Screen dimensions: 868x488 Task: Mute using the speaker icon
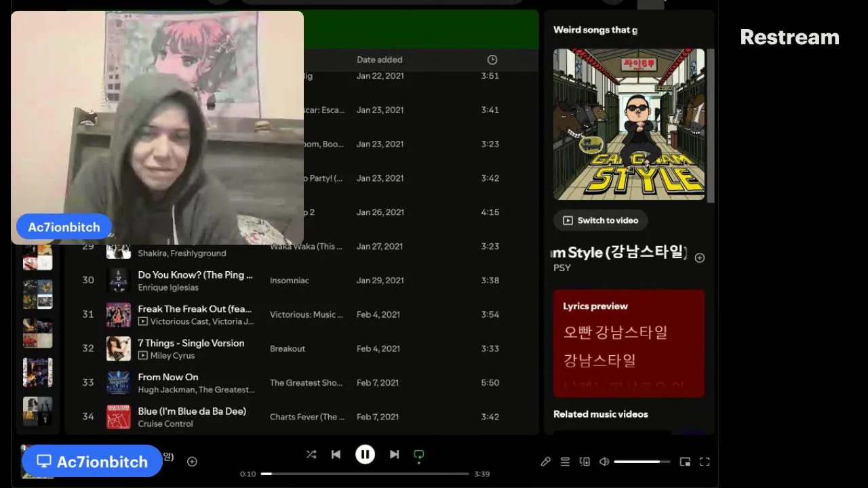coord(604,462)
